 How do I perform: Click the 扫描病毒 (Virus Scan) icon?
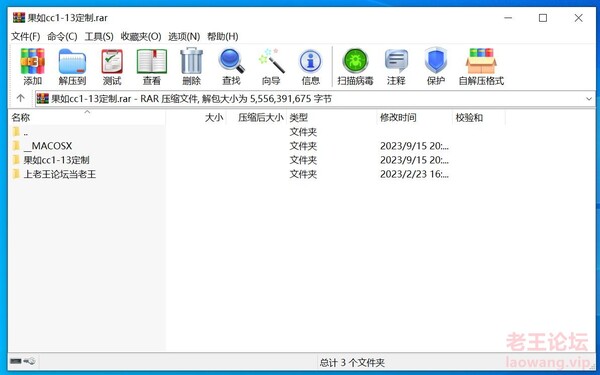pyautogui.click(x=355, y=60)
